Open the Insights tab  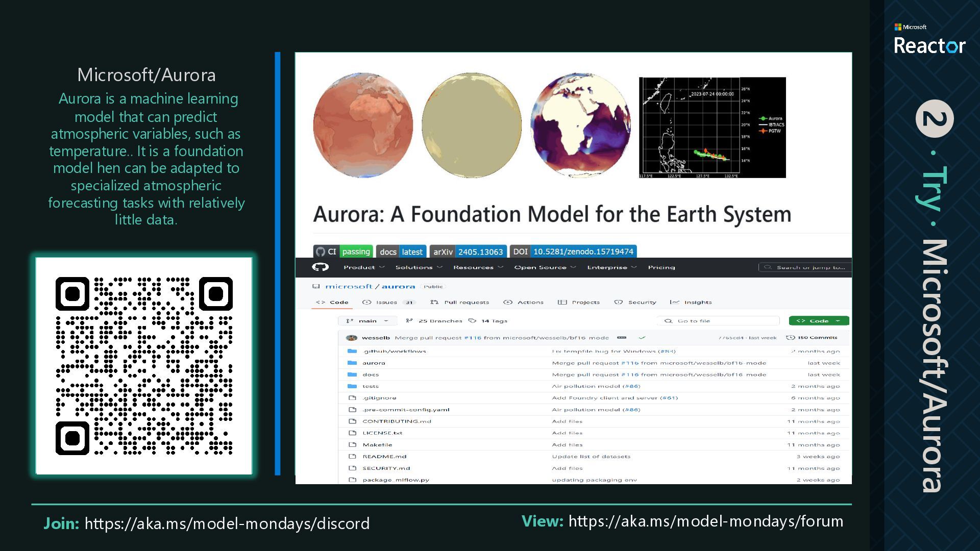click(691, 303)
